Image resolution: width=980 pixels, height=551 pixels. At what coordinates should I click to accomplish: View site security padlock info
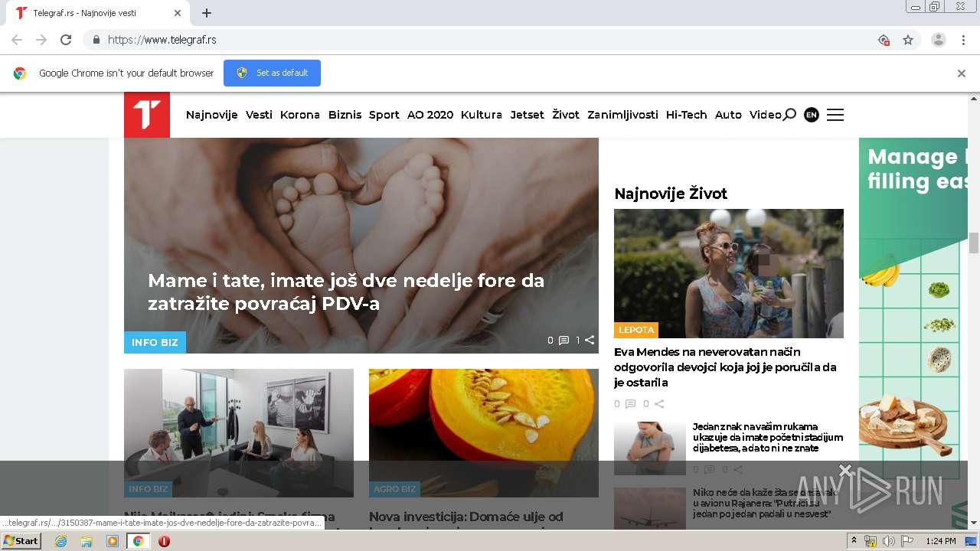(x=96, y=40)
